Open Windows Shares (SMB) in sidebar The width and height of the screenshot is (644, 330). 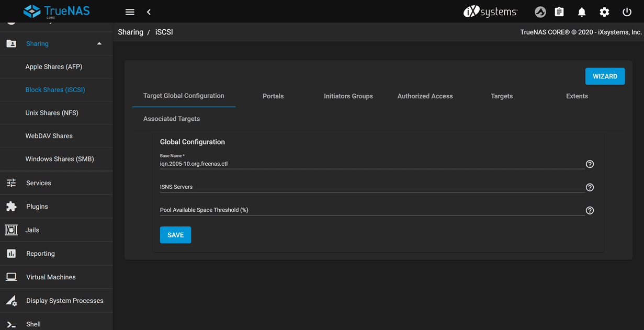coord(60,159)
